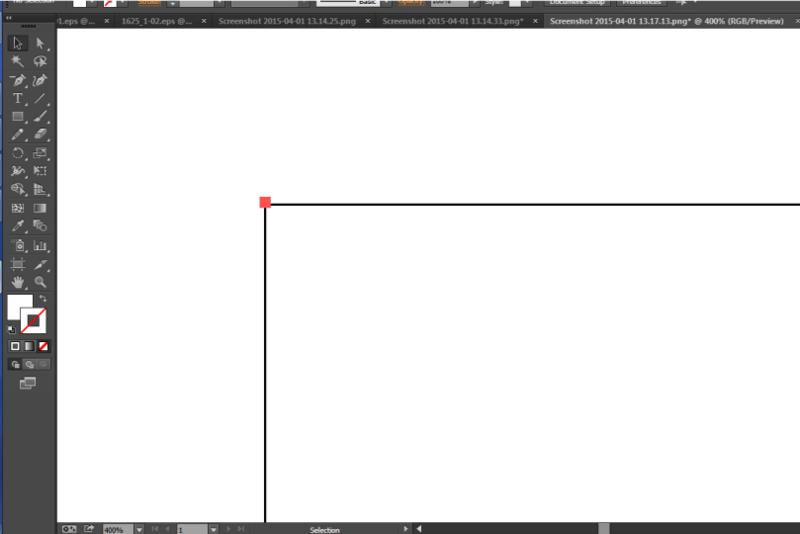Click the 400% zoom level field

118,529
